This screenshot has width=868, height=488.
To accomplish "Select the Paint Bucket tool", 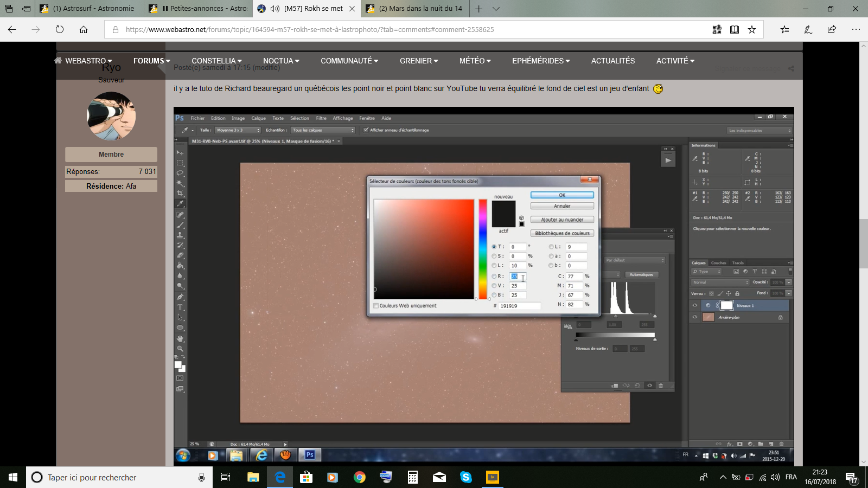I will pos(180,266).
